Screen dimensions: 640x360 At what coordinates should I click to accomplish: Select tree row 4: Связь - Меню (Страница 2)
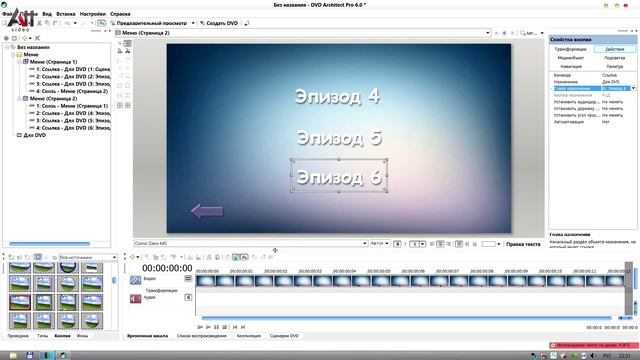point(69,91)
